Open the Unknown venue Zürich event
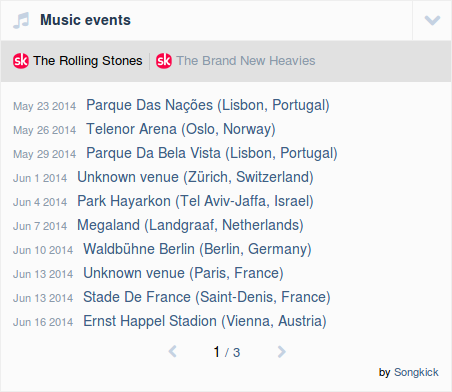 tap(195, 177)
